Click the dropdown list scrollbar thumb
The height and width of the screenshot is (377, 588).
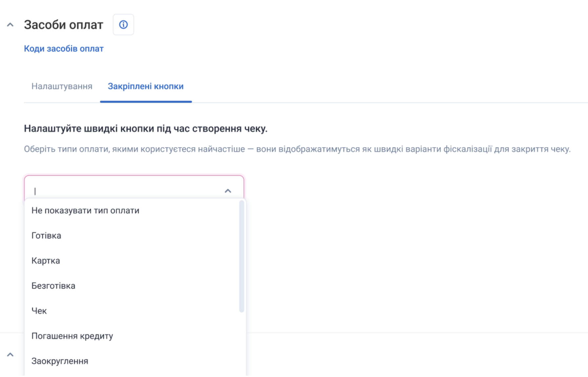[x=242, y=256]
